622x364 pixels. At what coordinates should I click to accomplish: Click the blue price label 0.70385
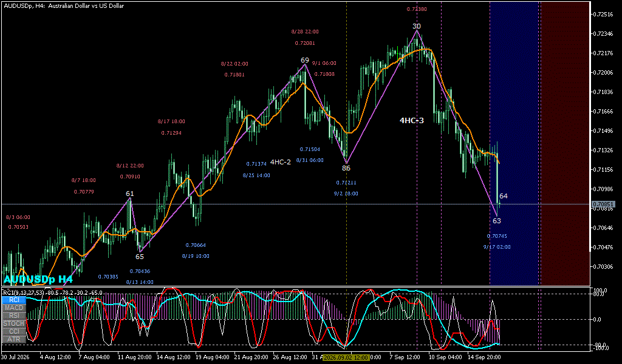108,277
